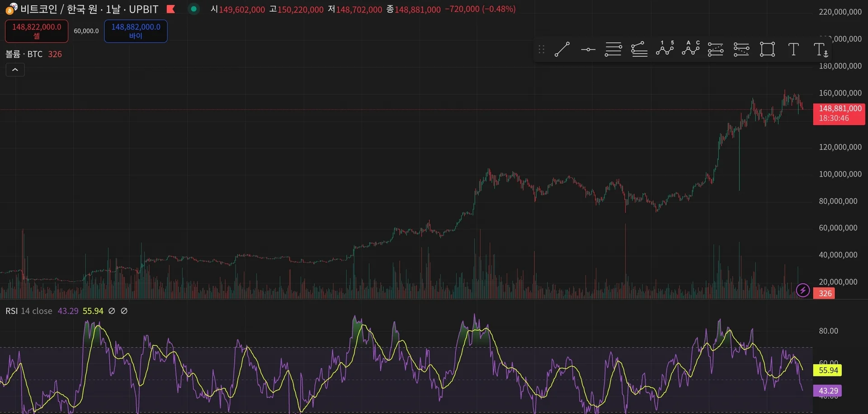Select the Elliott Impulse Wave (1-5) tool
The width and height of the screenshot is (868, 414).
coord(665,48)
